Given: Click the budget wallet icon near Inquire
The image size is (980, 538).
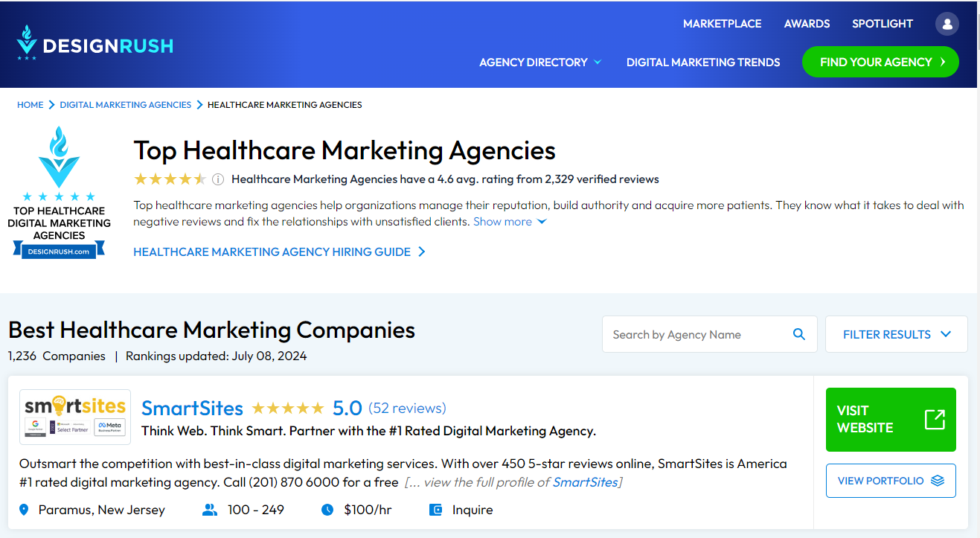Looking at the screenshot, I should [x=436, y=510].
